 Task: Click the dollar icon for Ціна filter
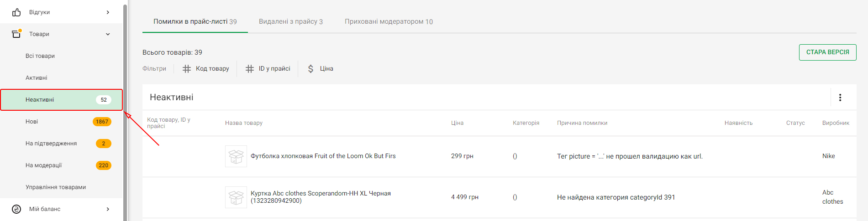pyautogui.click(x=311, y=69)
